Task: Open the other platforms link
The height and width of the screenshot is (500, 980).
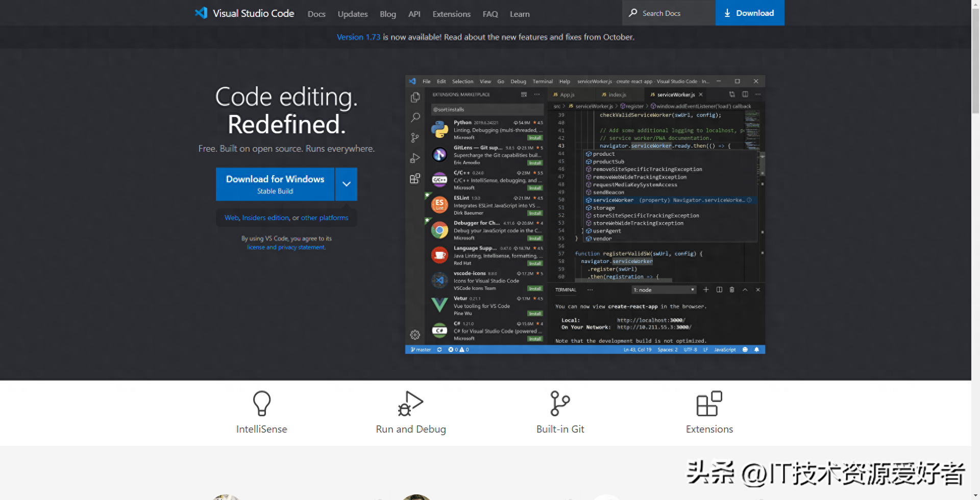Action: [325, 218]
